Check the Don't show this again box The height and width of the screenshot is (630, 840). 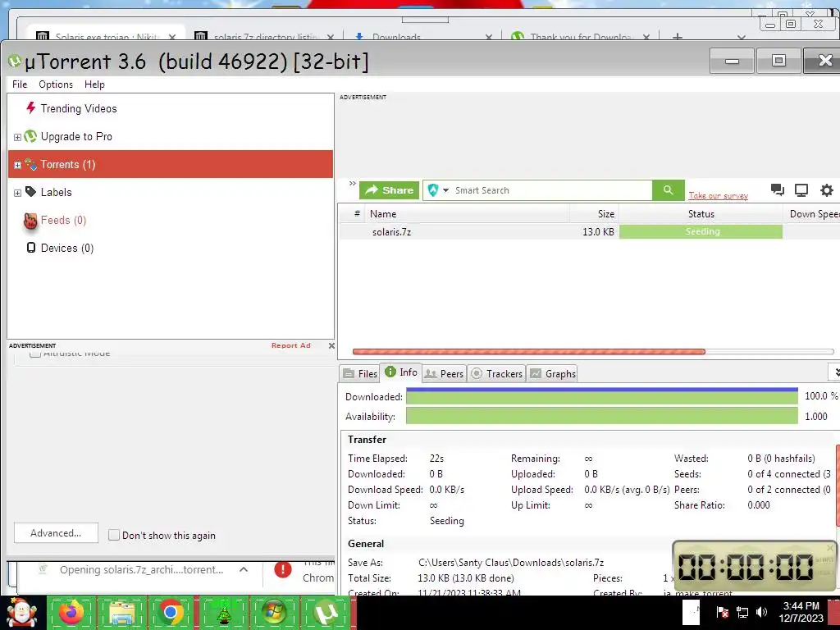click(x=113, y=535)
